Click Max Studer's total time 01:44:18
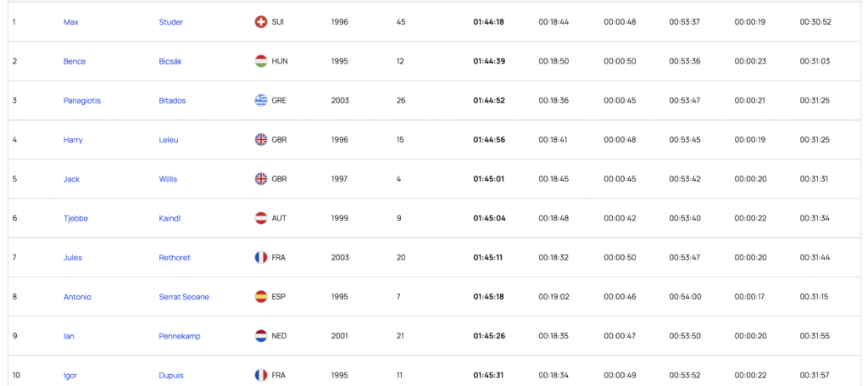The height and width of the screenshot is (386, 868). pyautogui.click(x=488, y=22)
